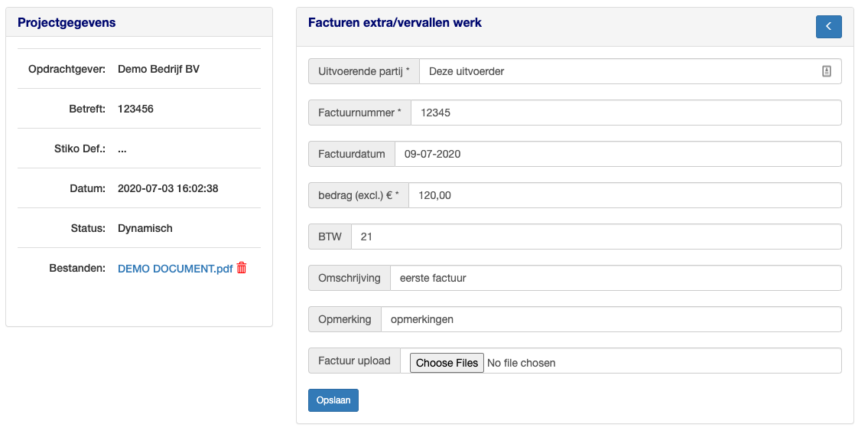Select the Factuurdatum date field

click(618, 154)
